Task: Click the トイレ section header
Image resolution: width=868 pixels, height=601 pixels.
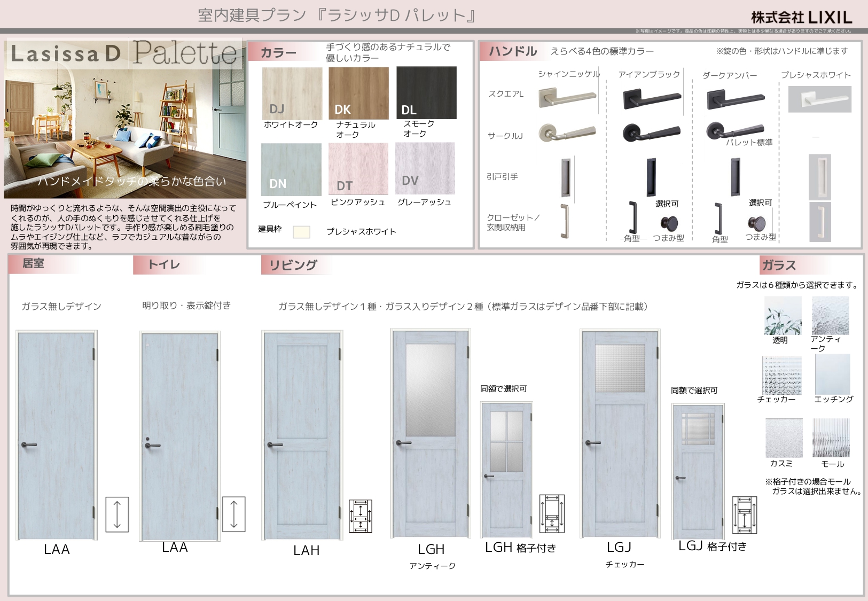Action: (164, 264)
